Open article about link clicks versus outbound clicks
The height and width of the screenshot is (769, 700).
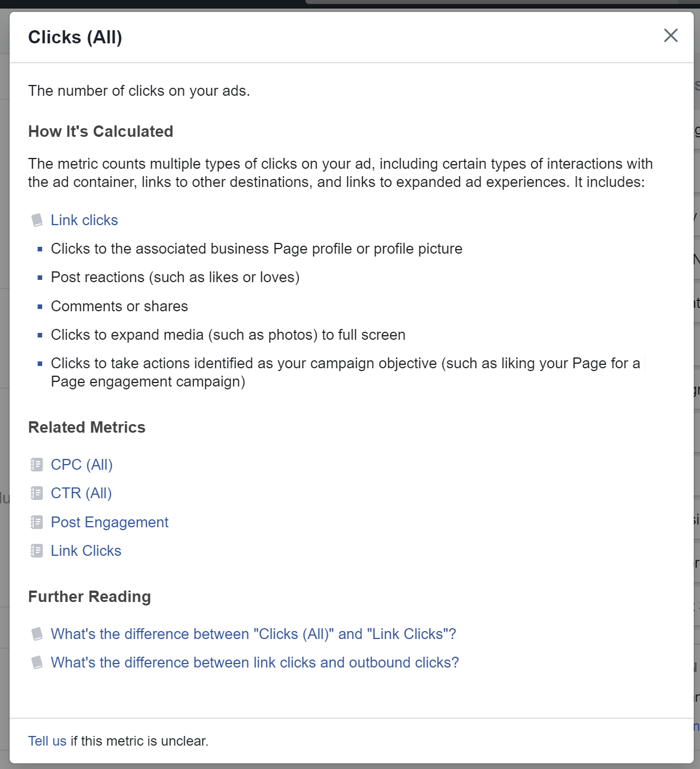coord(255,662)
